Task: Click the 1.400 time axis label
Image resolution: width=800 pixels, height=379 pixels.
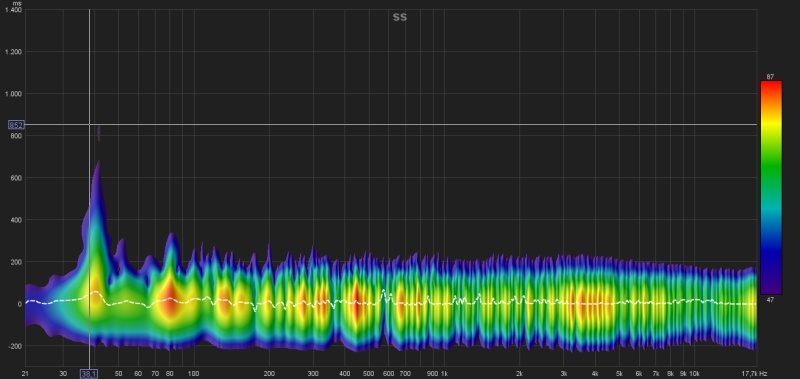Action: pyautogui.click(x=14, y=10)
